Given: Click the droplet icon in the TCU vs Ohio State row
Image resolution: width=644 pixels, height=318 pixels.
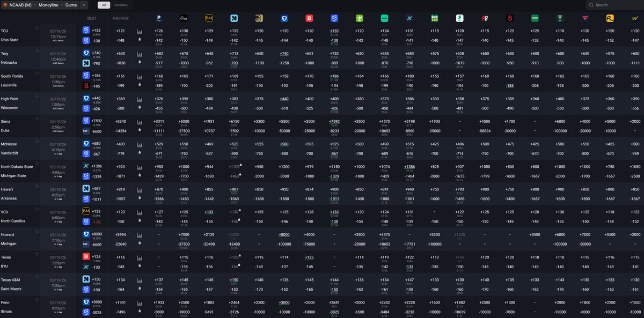Looking at the screenshot, I should 140,40.
